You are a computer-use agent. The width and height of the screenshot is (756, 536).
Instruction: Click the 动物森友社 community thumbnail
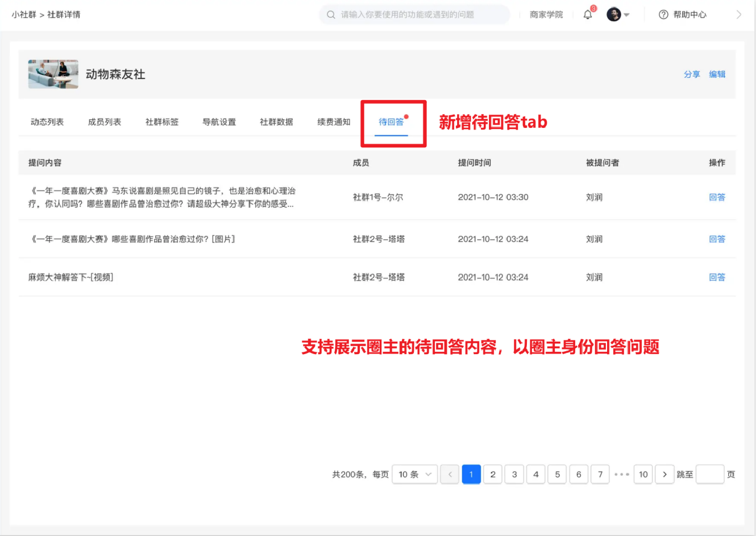click(x=53, y=74)
